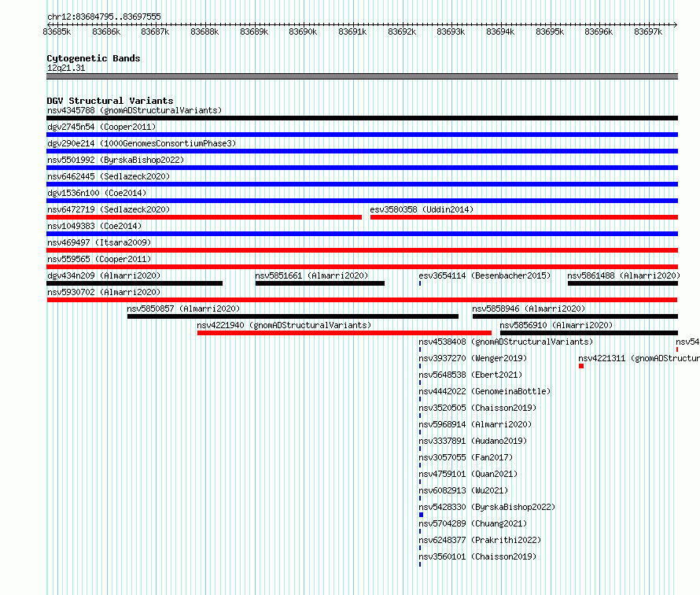Image resolution: width=700 pixels, height=595 pixels.
Task: Select nsv3937270 (Wenger2019) label
Action: pyautogui.click(x=473, y=358)
